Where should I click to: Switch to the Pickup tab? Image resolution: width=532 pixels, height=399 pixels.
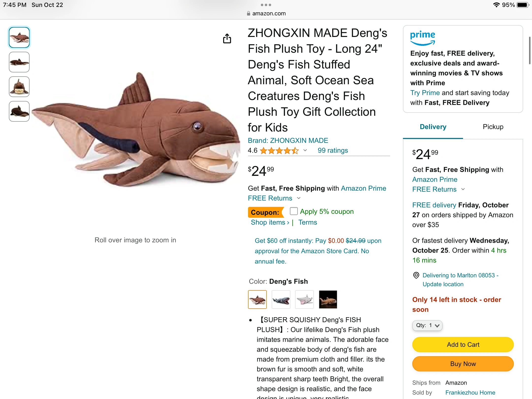pyautogui.click(x=493, y=127)
